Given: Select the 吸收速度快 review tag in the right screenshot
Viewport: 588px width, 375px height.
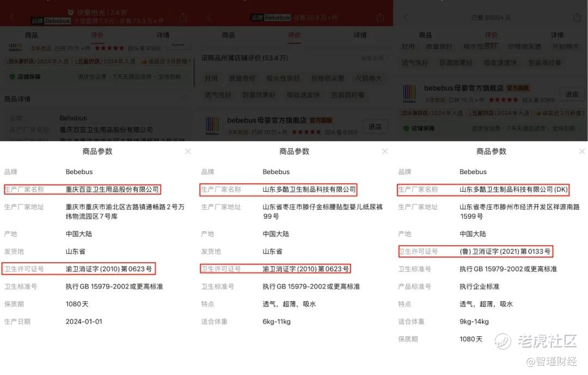Looking at the screenshot, I should (500, 63).
